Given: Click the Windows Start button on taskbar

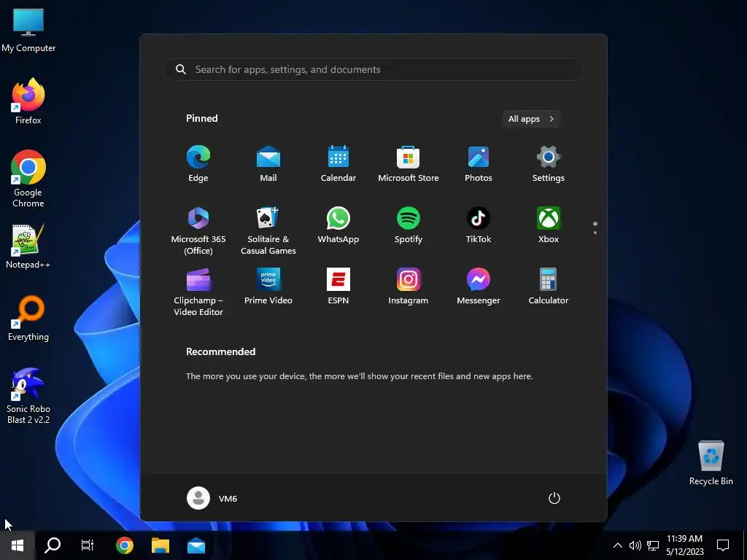Looking at the screenshot, I should point(18,545).
